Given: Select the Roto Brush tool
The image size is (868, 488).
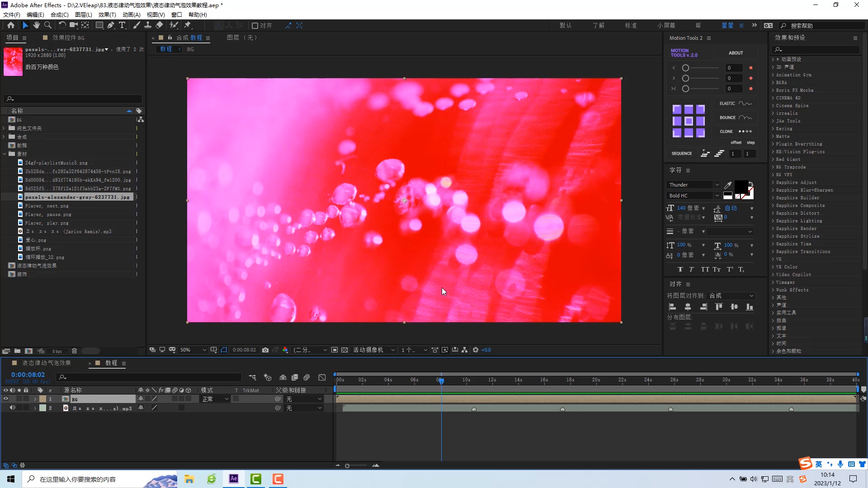Looking at the screenshot, I should pos(174,25).
